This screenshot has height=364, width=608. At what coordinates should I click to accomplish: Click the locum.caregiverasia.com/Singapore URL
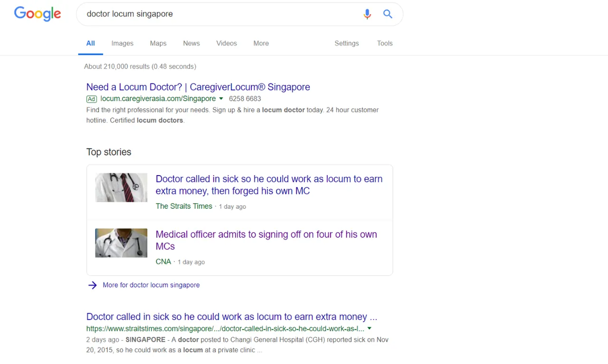click(x=158, y=99)
